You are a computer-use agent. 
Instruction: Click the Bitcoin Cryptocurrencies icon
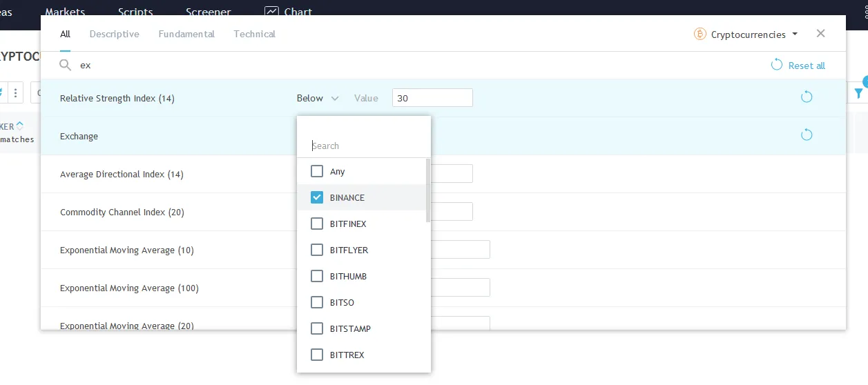[700, 34]
